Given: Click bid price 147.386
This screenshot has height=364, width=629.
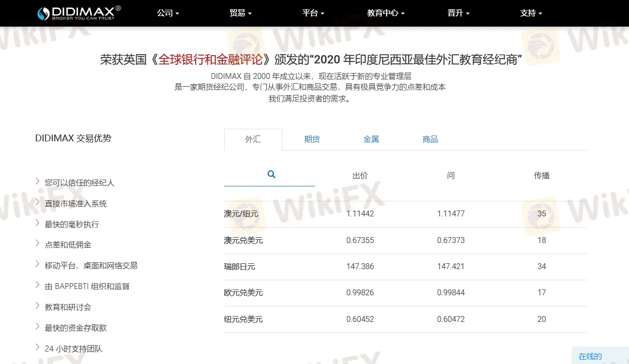Looking at the screenshot, I should (360, 266).
